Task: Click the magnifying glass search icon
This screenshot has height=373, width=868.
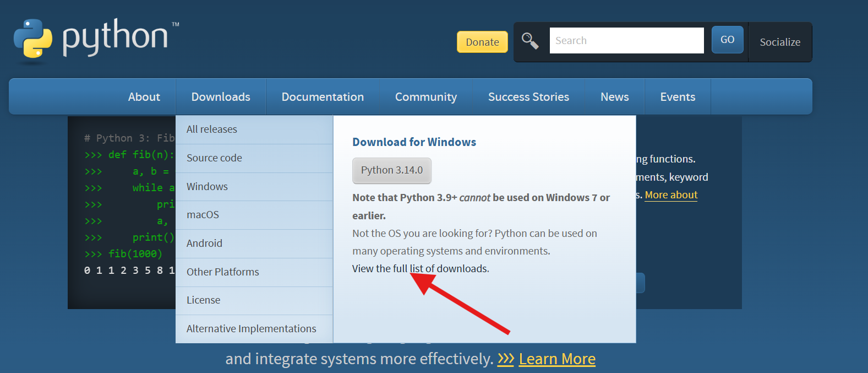Action: [530, 41]
